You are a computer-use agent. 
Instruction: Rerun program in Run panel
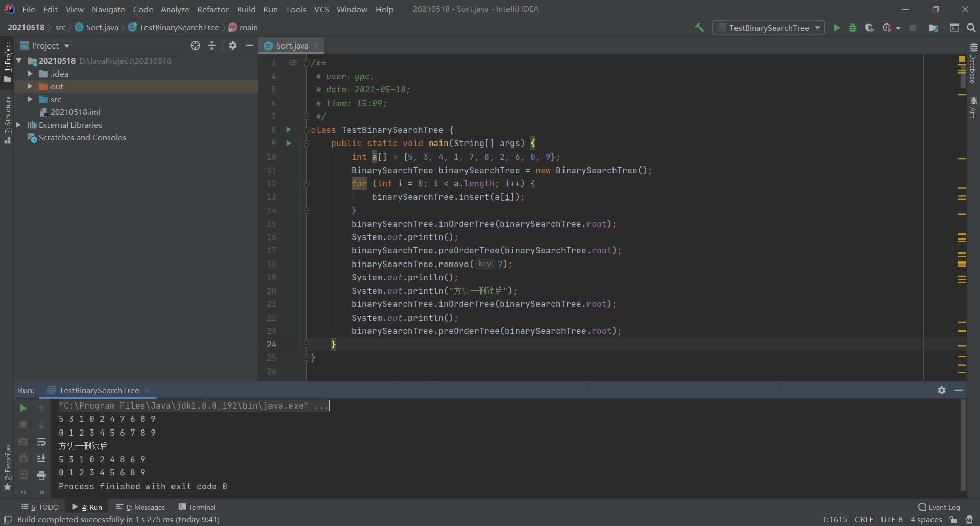(23, 408)
